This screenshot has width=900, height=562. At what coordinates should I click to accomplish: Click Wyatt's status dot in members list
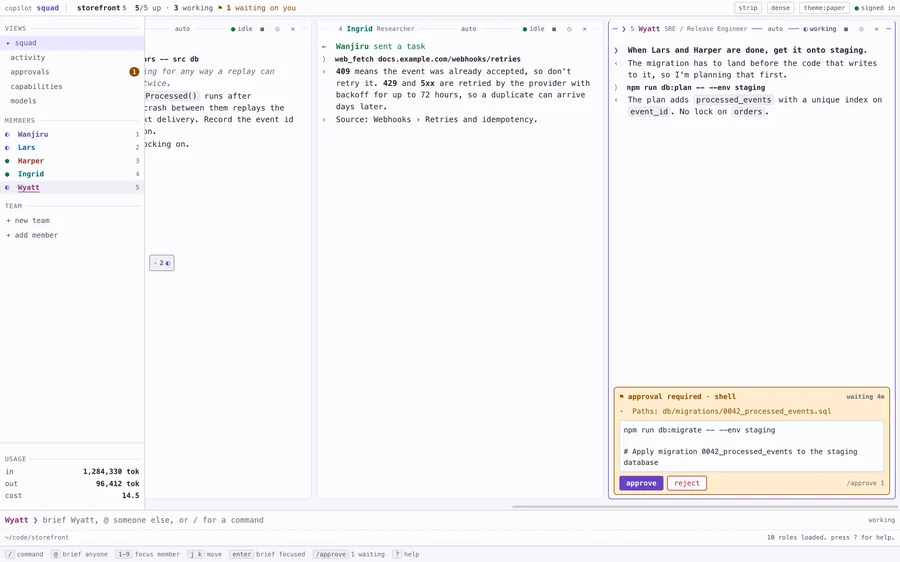point(7,188)
